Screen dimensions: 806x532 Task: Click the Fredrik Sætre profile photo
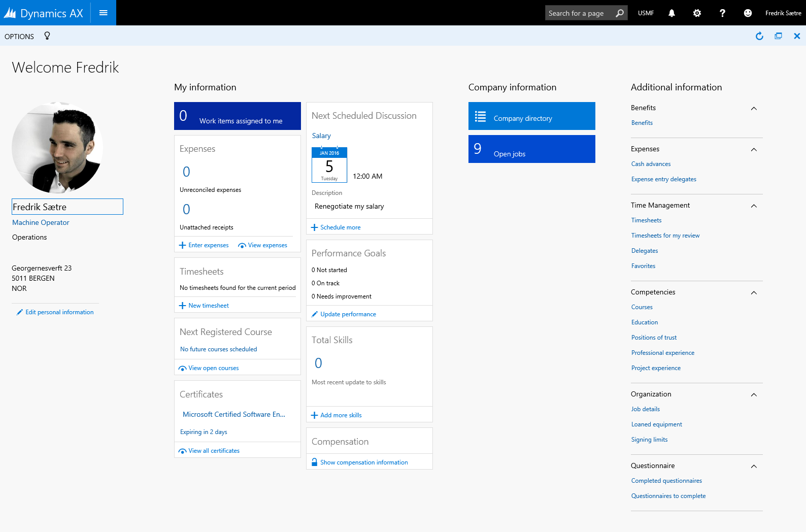57,148
